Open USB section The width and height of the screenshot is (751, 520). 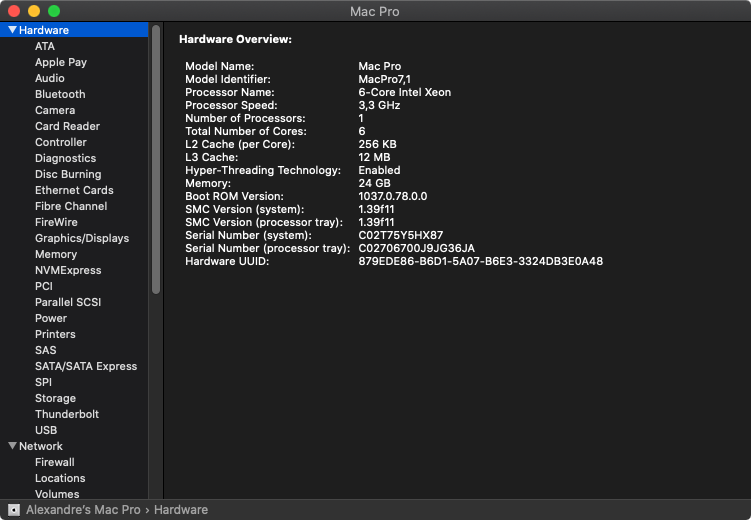(x=46, y=430)
